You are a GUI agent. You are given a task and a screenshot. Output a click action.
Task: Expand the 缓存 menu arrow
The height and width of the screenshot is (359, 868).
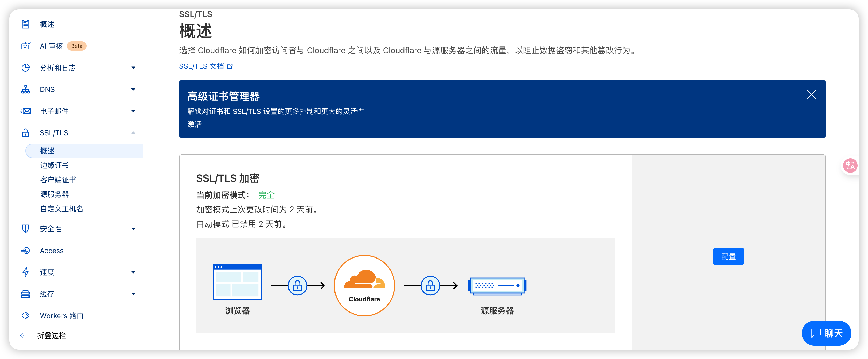133,294
